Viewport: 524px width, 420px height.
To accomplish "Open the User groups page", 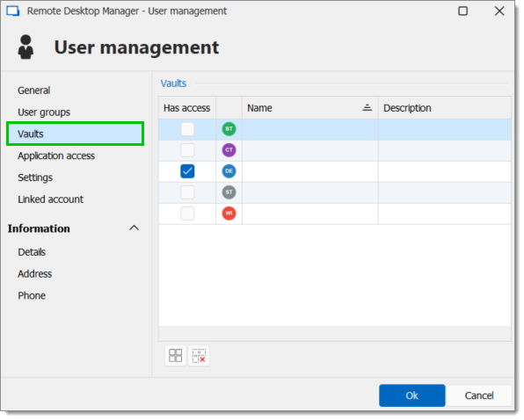I will coord(44,112).
